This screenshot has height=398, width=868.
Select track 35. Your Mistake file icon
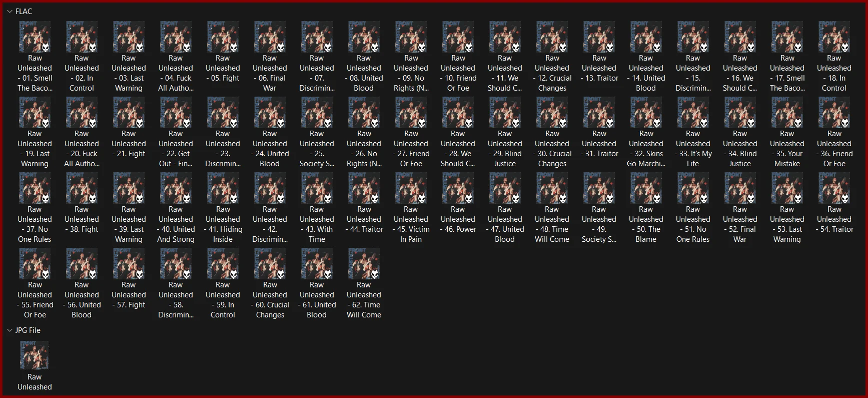pos(787,113)
